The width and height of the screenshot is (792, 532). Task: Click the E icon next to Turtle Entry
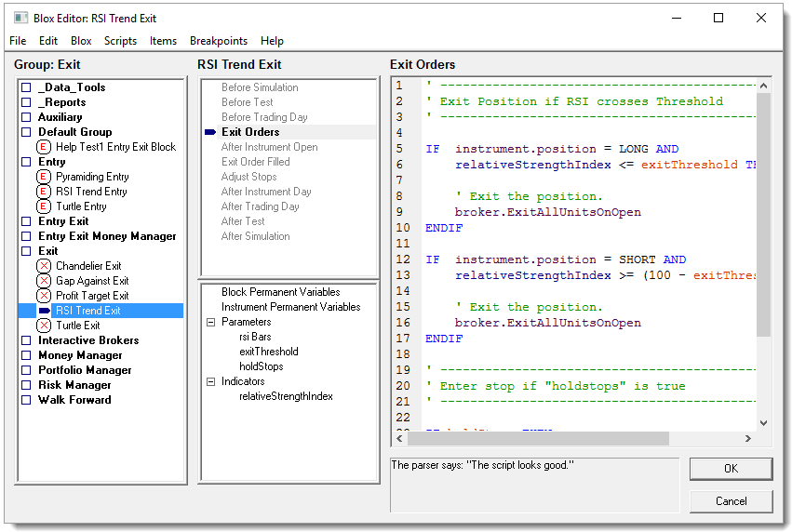44,206
